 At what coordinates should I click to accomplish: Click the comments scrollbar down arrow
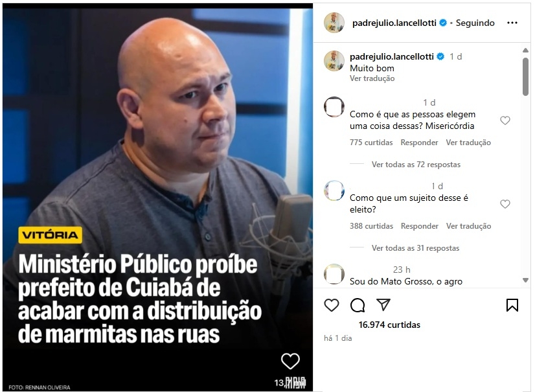coord(525,281)
